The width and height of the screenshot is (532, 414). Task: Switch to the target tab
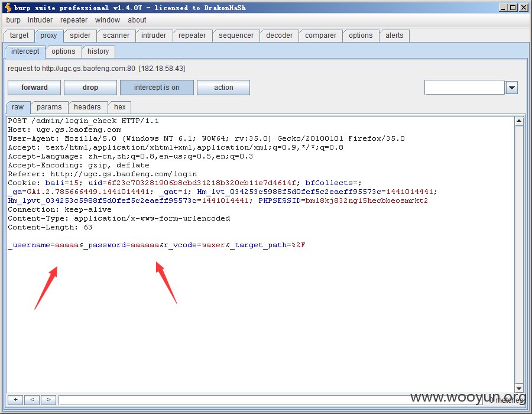[19, 35]
